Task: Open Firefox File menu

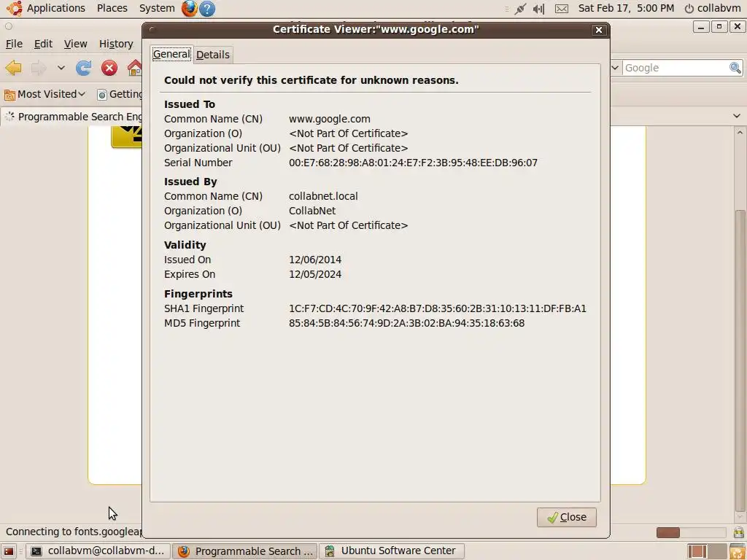Action: coord(14,44)
